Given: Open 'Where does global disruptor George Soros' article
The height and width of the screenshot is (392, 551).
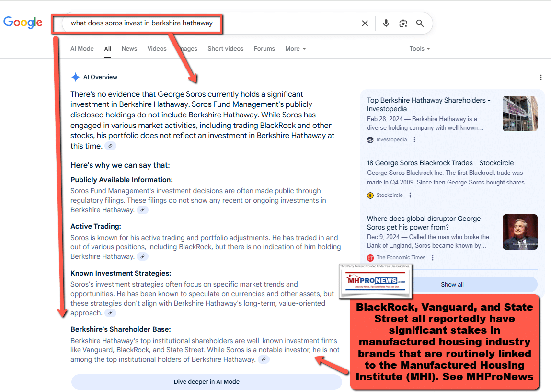Looking at the screenshot, I should pos(424,223).
